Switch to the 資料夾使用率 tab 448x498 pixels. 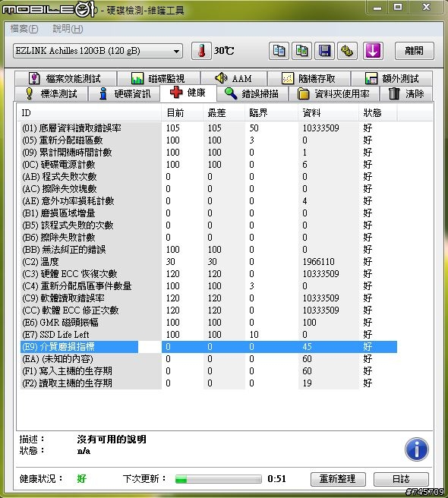pos(333,93)
